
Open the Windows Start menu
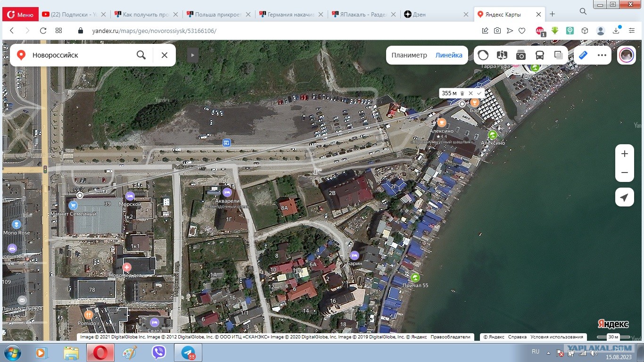(11, 352)
